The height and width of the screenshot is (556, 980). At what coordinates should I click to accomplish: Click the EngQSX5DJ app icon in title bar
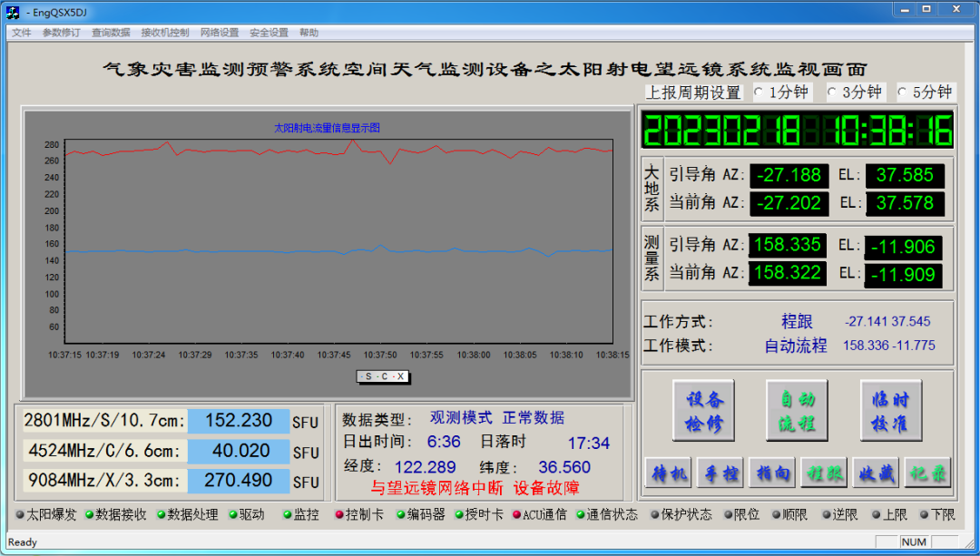(x=14, y=11)
